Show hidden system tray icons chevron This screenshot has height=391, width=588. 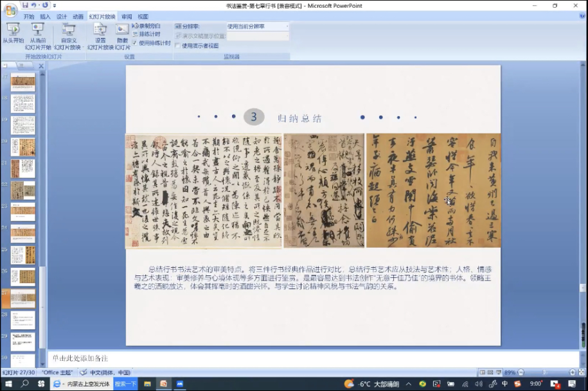click(408, 384)
